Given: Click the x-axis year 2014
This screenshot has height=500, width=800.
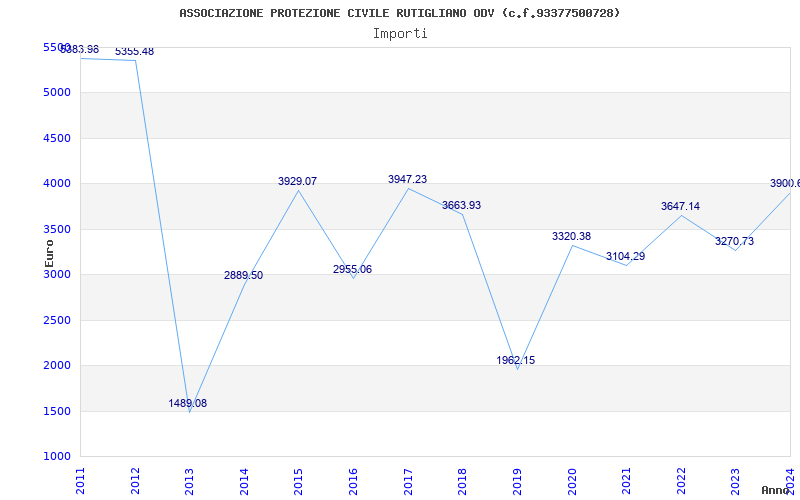Looking at the screenshot, I should click(244, 481).
